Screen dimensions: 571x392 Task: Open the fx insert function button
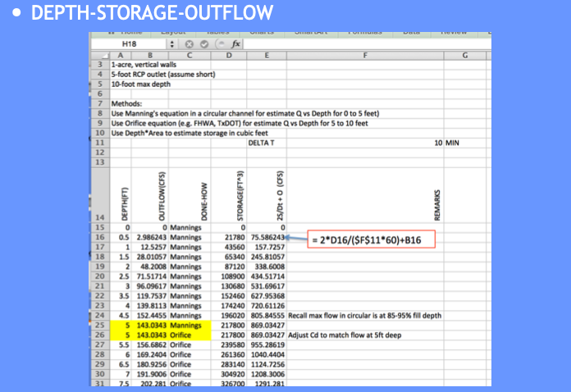[235, 44]
